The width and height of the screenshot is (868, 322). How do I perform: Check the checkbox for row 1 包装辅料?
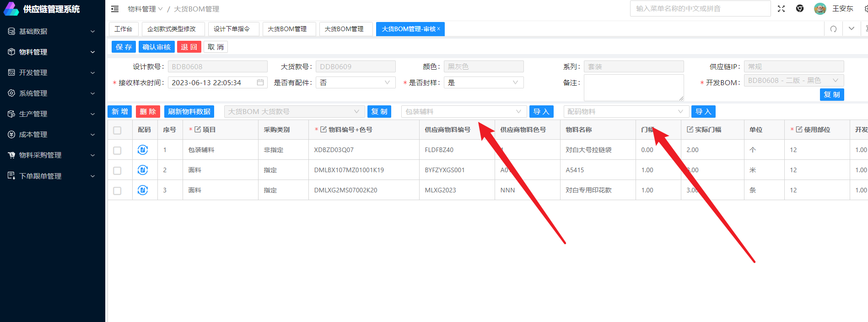coord(117,150)
